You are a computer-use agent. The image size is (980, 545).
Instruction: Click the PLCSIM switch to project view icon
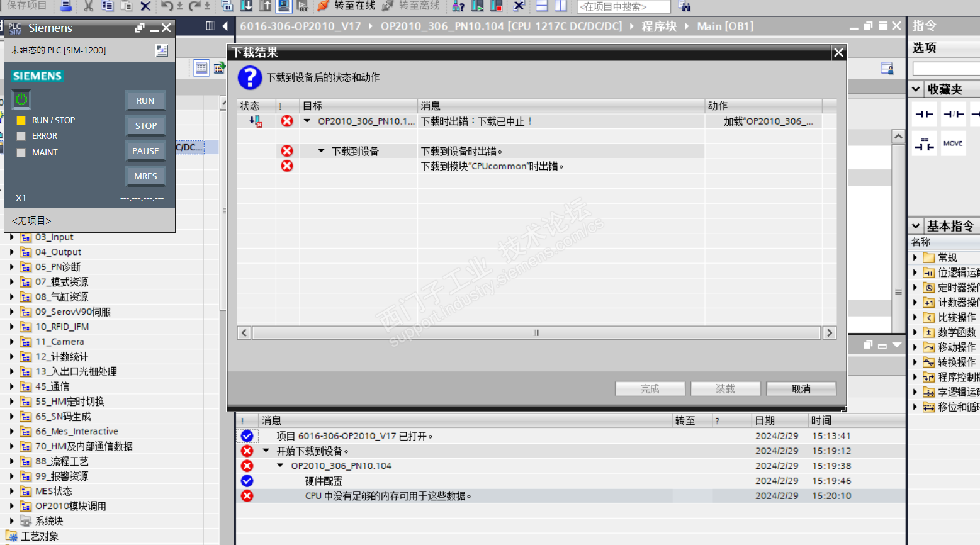162,50
